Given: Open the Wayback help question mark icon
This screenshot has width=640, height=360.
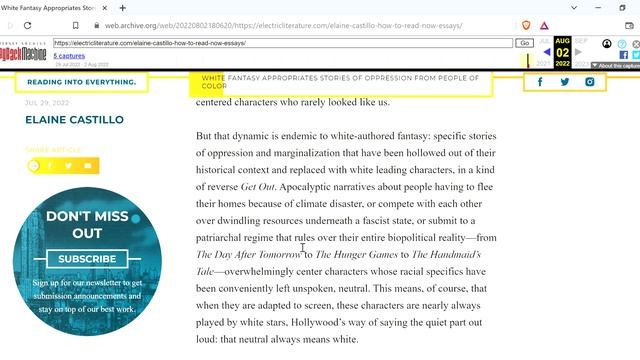Looking at the screenshot, I should click(622, 44).
